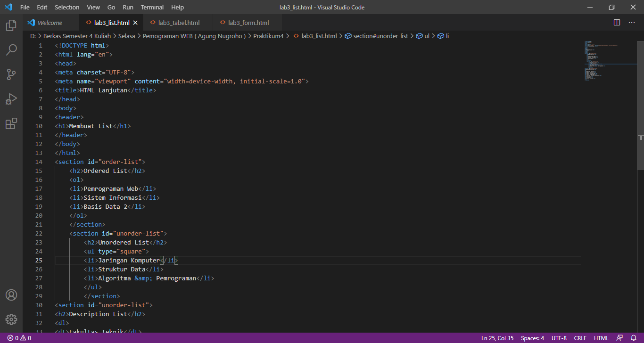Open the Source Control icon
The height and width of the screenshot is (343, 644).
click(11, 74)
